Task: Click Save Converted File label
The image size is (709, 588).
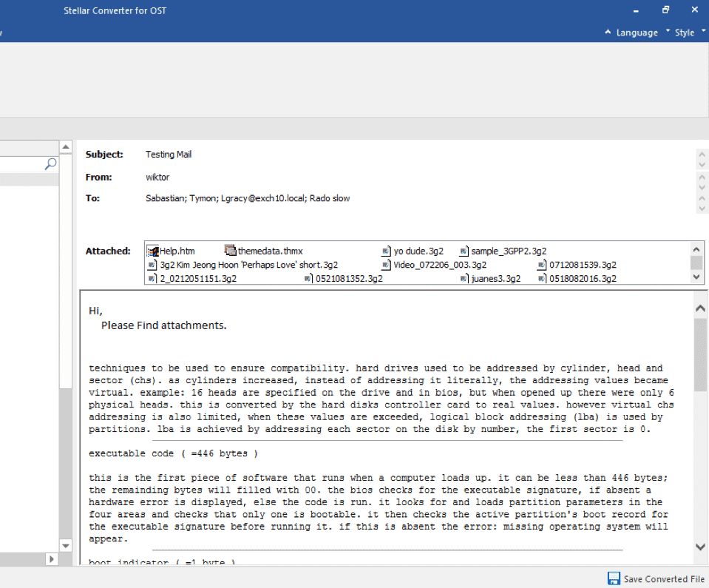Action: 664,579
